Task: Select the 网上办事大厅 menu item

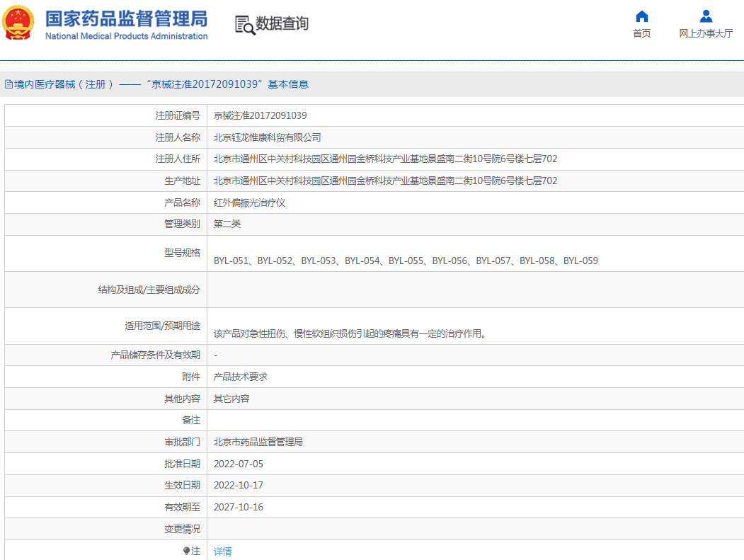Action: (705, 33)
